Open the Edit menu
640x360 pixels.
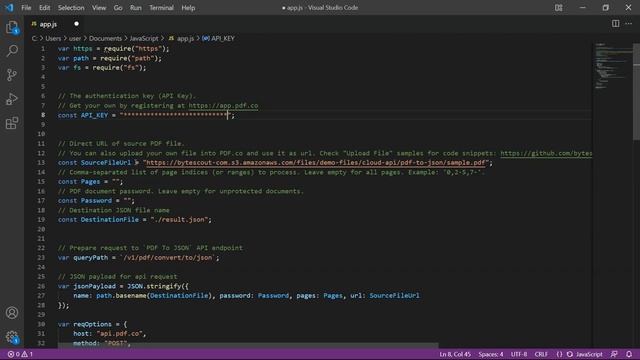click(44, 8)
